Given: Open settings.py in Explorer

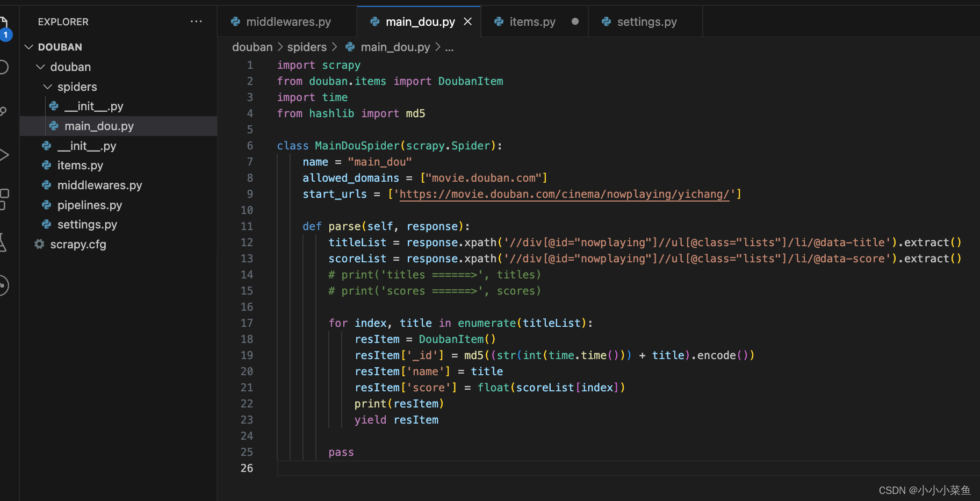Looking at the screenshot, I should 118,224.
